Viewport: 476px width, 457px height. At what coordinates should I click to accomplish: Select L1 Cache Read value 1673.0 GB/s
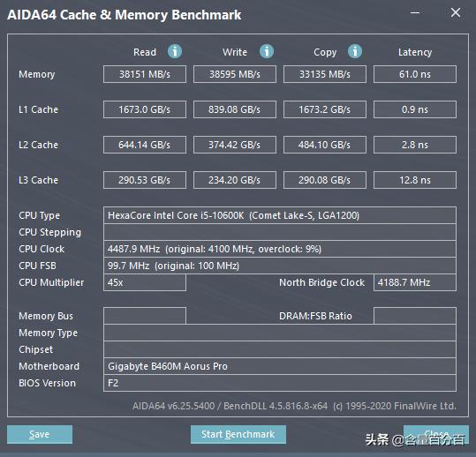(145, 109)
